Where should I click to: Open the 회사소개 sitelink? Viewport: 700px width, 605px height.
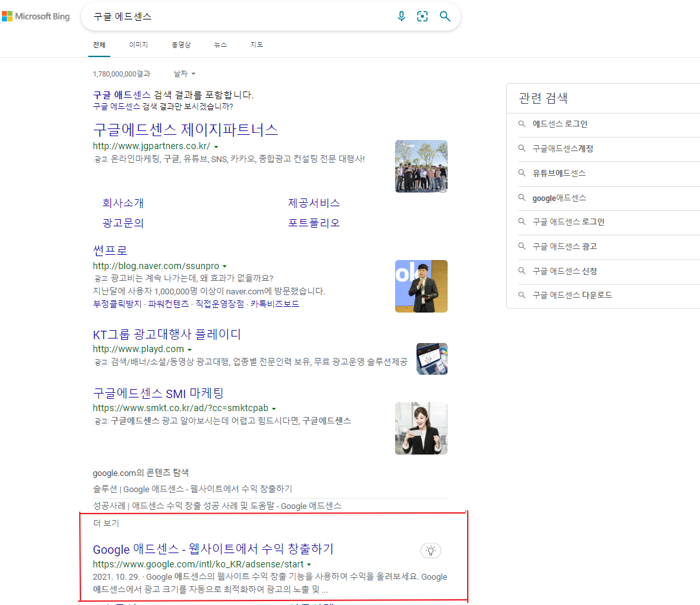click(123, 203)
